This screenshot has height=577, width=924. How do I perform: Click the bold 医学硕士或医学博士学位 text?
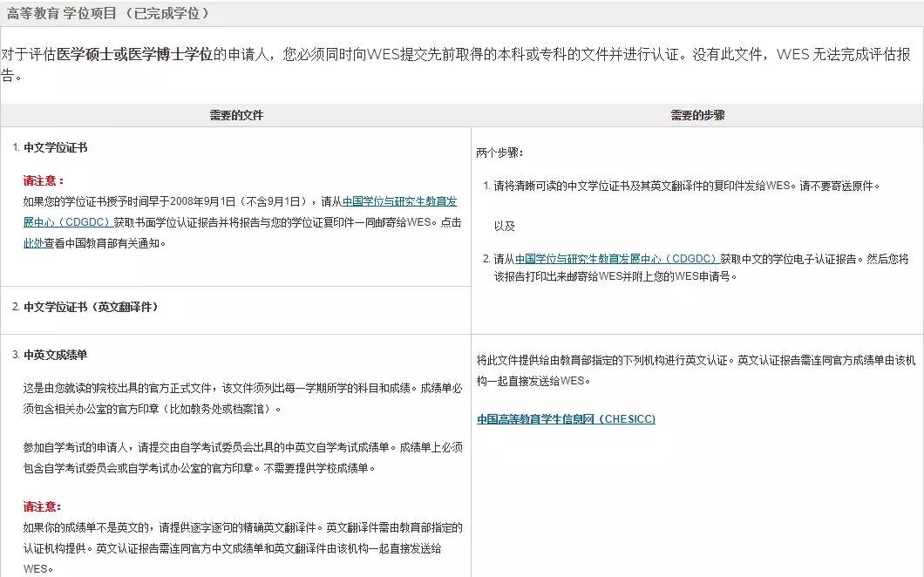[134, 55]
